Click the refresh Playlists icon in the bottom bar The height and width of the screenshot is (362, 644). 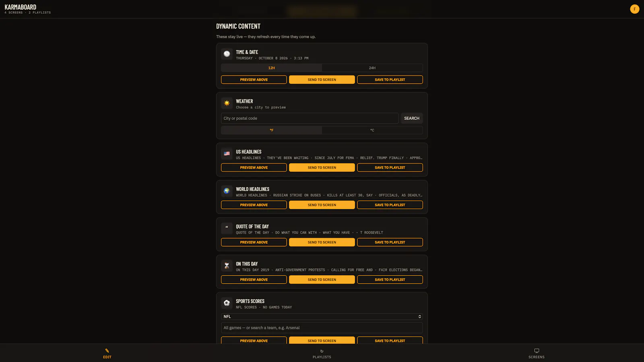pyautogui.click(x=322, y=351)
